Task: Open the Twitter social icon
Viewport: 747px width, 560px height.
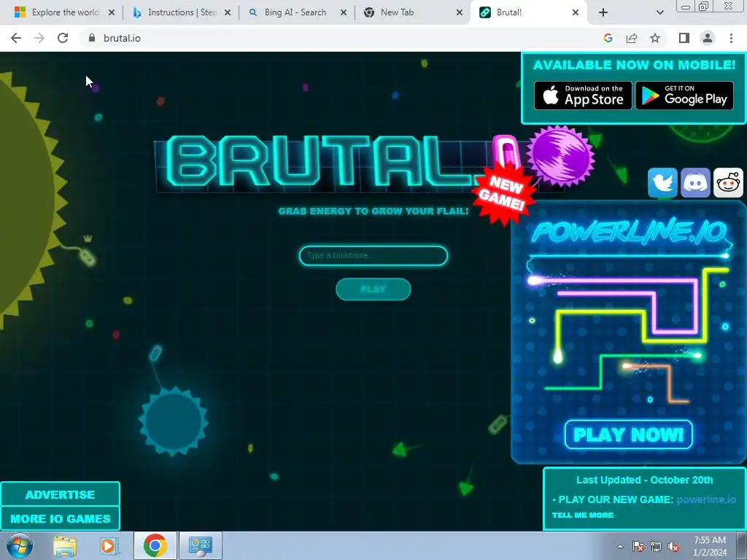Action: 662,182
